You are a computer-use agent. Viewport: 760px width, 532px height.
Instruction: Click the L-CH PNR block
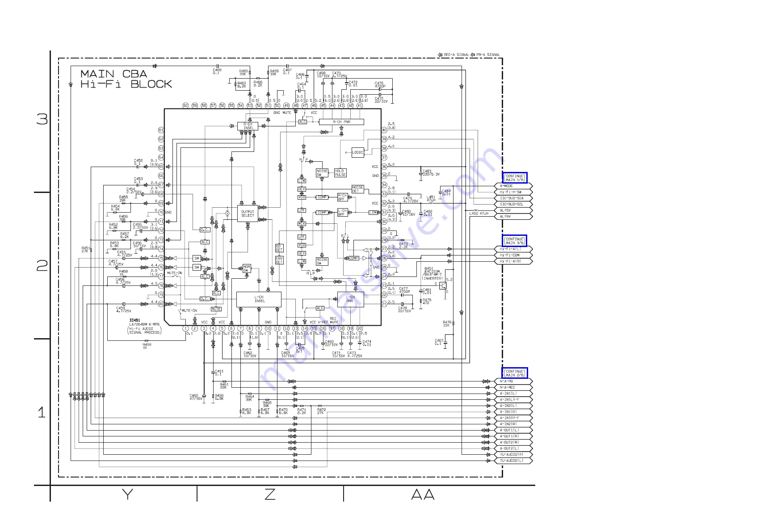coord(350,299)
